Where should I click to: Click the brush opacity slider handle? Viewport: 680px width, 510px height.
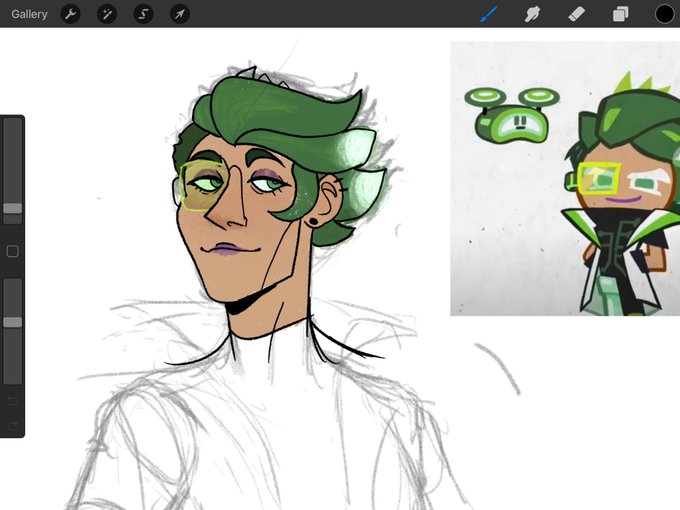point(13,322)
